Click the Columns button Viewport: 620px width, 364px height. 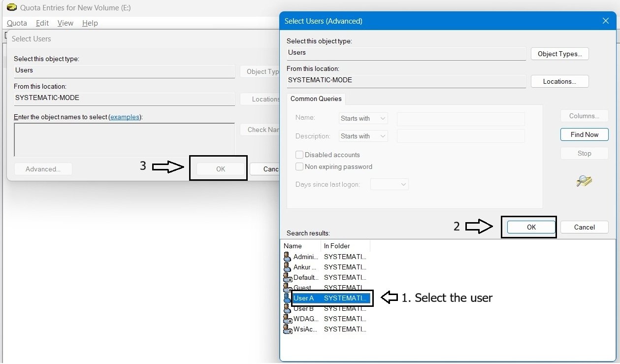585,116
